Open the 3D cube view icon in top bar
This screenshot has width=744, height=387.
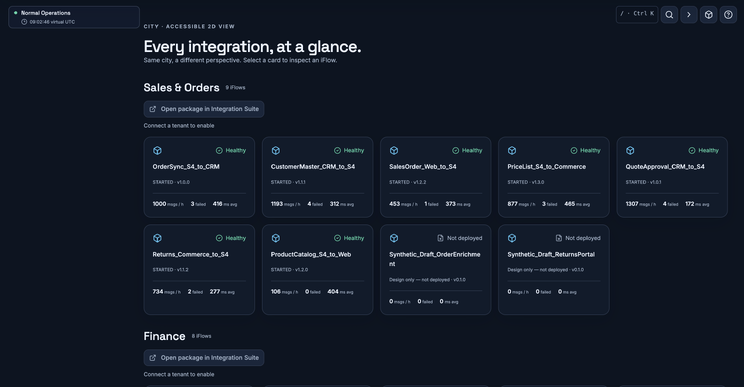tap(708, 15)
